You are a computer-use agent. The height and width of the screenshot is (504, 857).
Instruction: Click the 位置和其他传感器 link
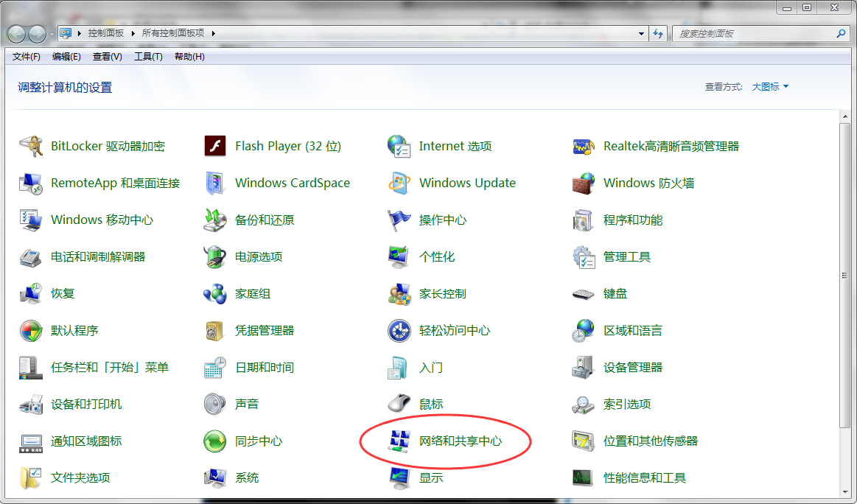coord(651,441)
